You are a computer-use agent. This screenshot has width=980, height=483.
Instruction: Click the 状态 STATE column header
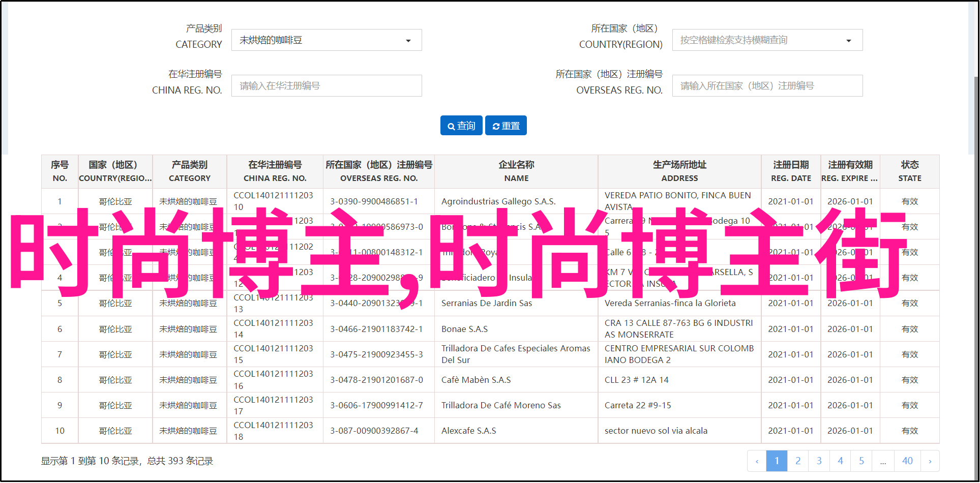pyautogui.click(x=910, y=171)
